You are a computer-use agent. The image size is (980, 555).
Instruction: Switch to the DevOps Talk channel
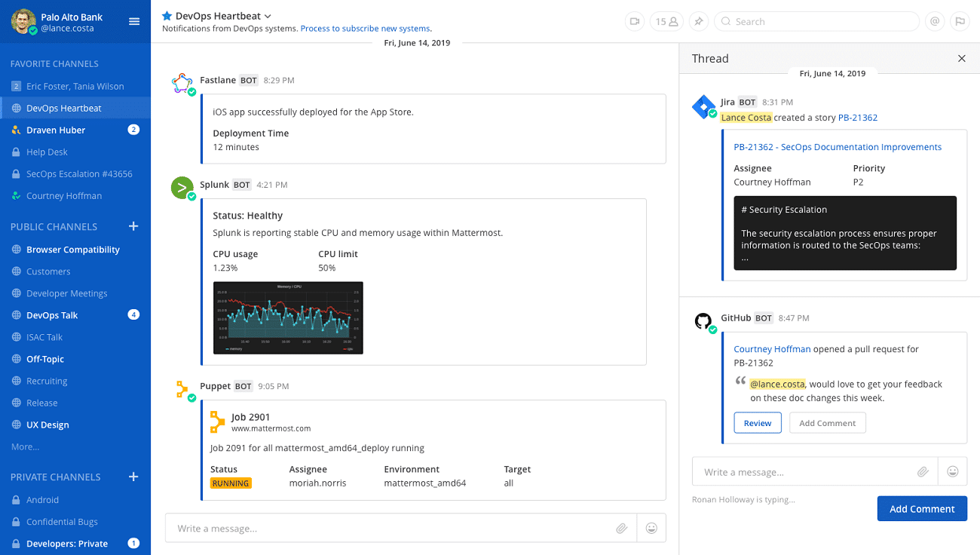click(50, 314)
